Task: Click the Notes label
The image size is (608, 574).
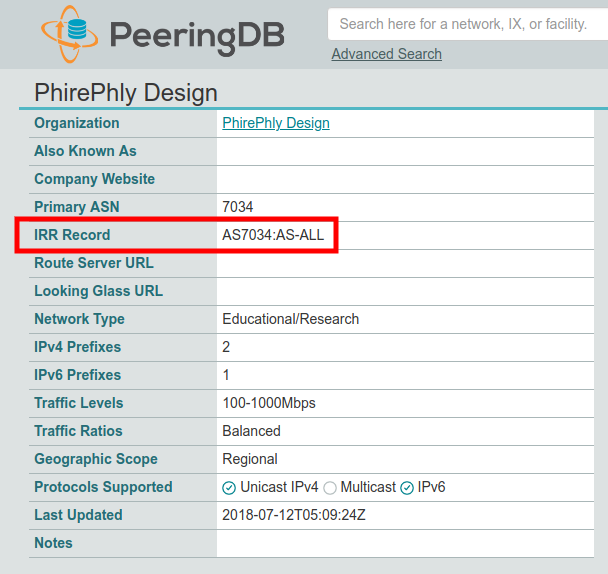Action: (53, 543)
